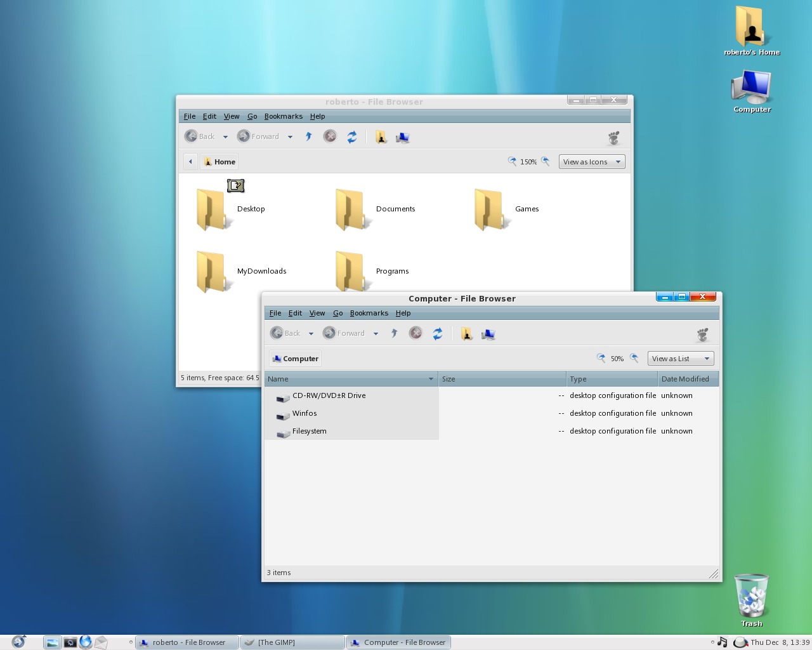This screenshot has height=650, width=812.
Task: Click the show desktop launcher in panel
Action: pyautogui.click(x=52, y=642)
